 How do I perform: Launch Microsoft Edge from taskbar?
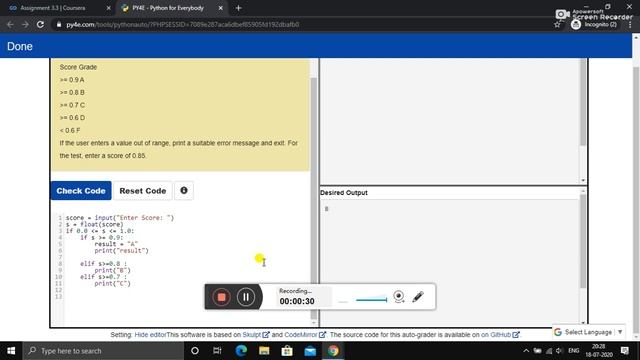[x=241, y=351]
